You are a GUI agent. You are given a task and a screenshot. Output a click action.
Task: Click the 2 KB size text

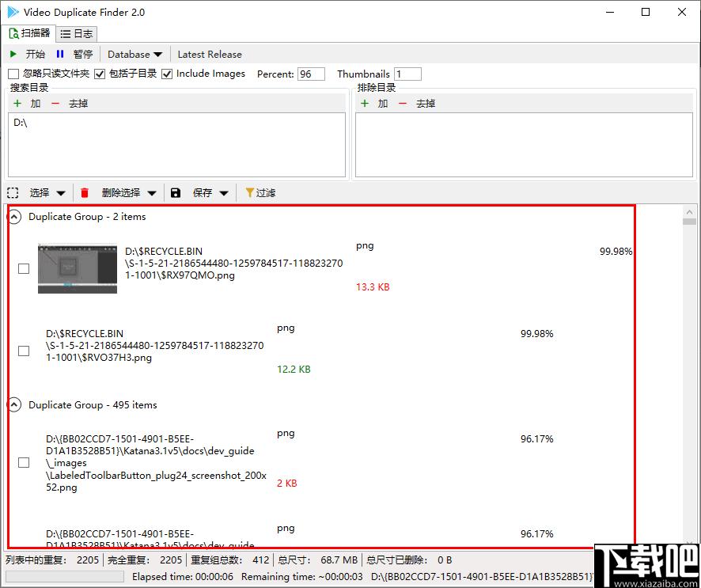tap(286, 484)
